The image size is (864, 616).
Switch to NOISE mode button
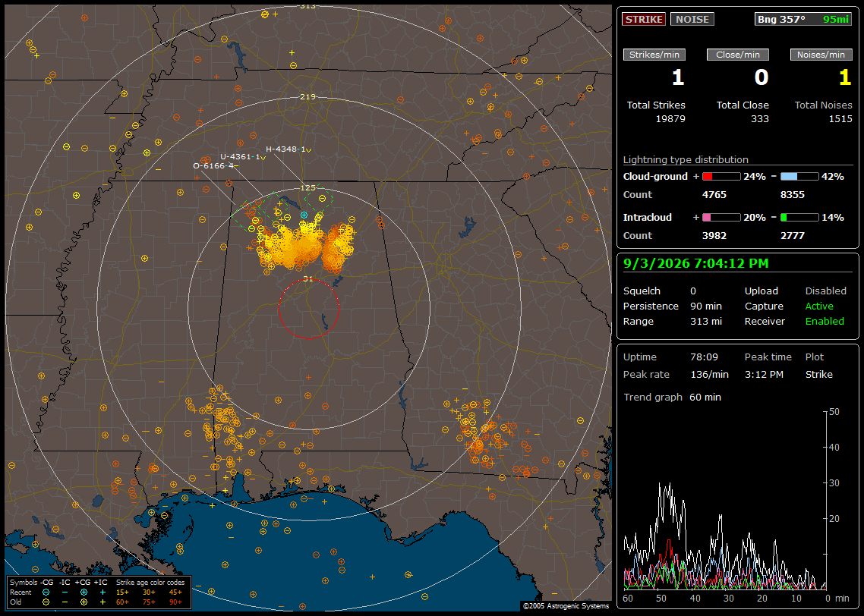pyautogui.click(x=692, y=19)
